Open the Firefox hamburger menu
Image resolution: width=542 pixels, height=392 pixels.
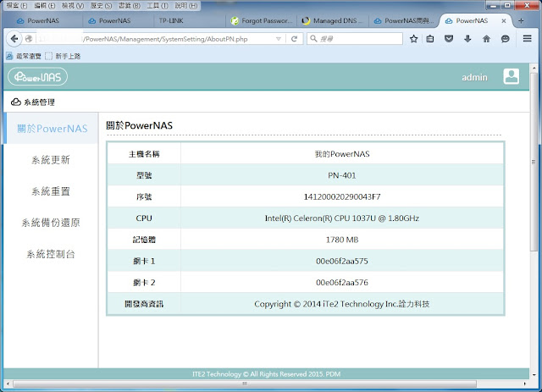coord(527,38)
